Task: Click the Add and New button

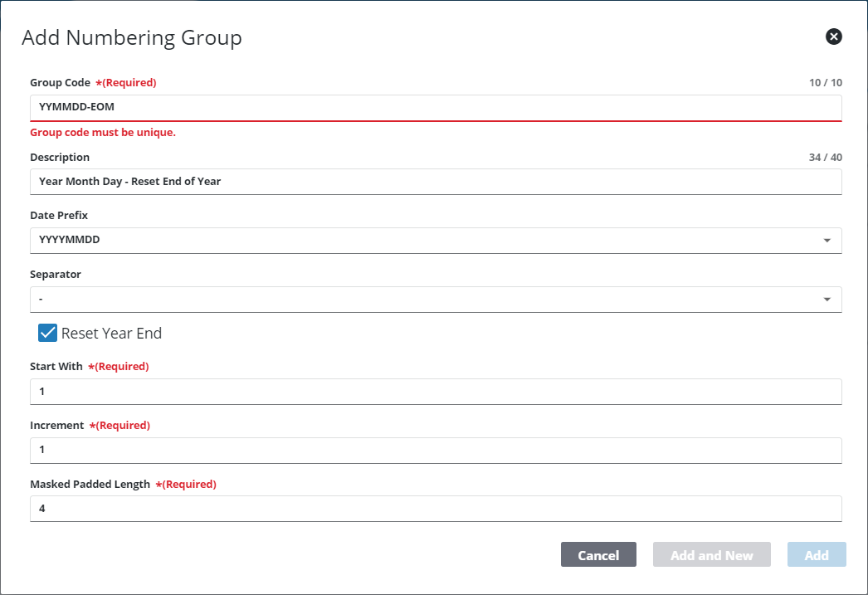Action: click(711, 554)
